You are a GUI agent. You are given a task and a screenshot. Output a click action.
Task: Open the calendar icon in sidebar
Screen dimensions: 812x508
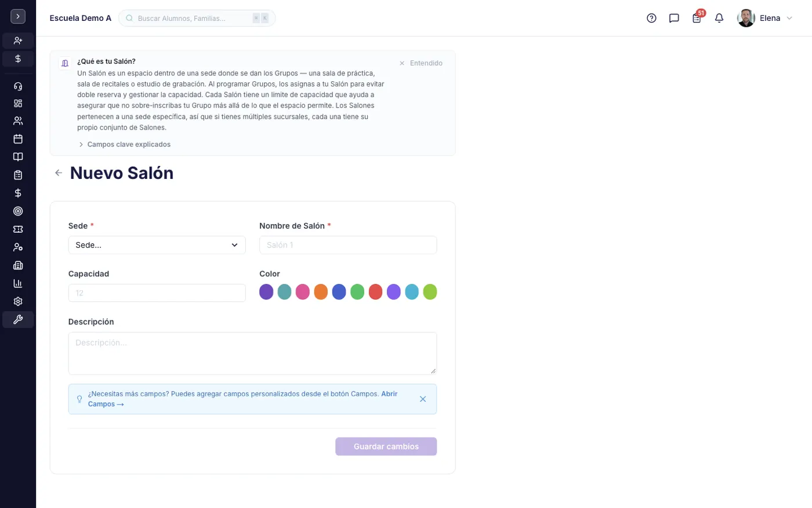[18, 139]
